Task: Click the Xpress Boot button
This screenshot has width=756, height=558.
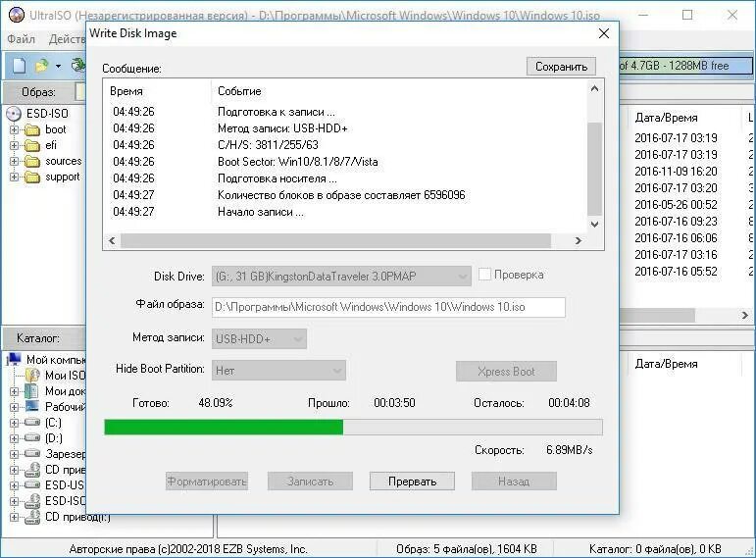Action: pos(506,372)
